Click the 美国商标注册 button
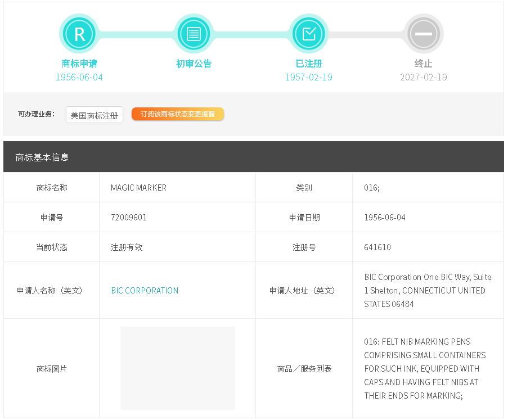Image resolution: width=508 pixels, height=420 pixels. point(95,115)
